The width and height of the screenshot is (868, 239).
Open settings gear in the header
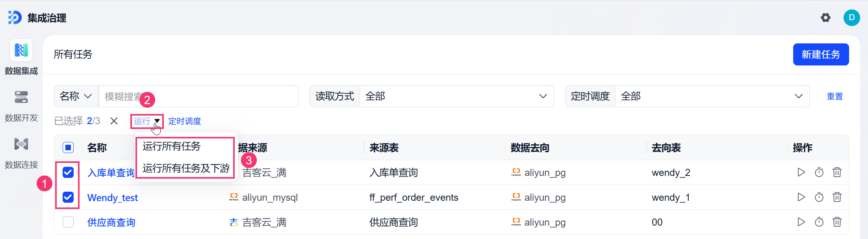pyautogui.click(x=825, y=18)
